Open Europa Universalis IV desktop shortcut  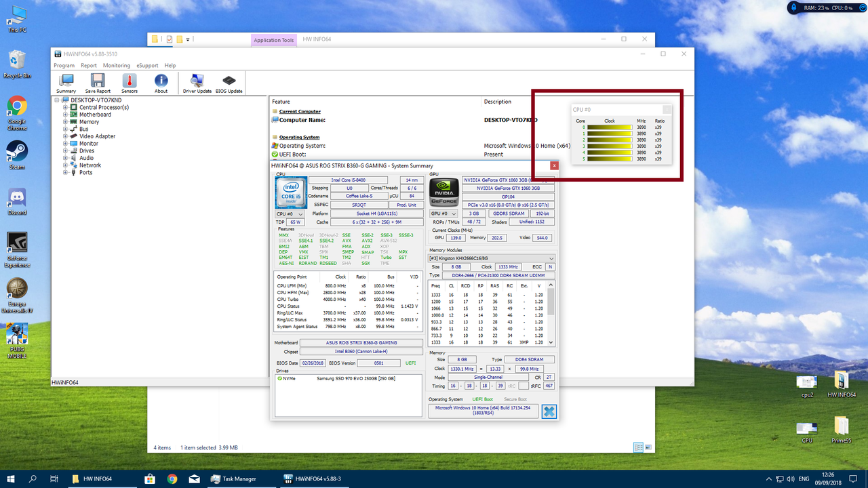coord(17,296)
